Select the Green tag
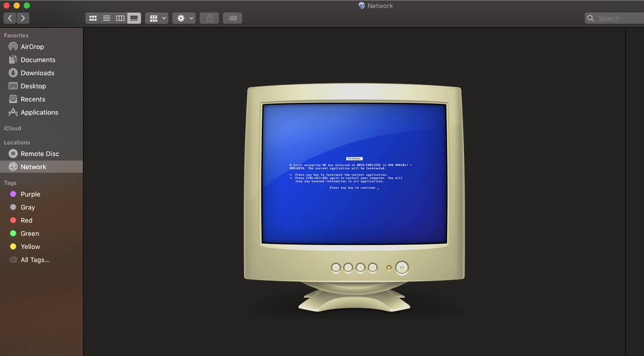Image resolution: width=644 pixels, height=356 pixels. point(41,233)
